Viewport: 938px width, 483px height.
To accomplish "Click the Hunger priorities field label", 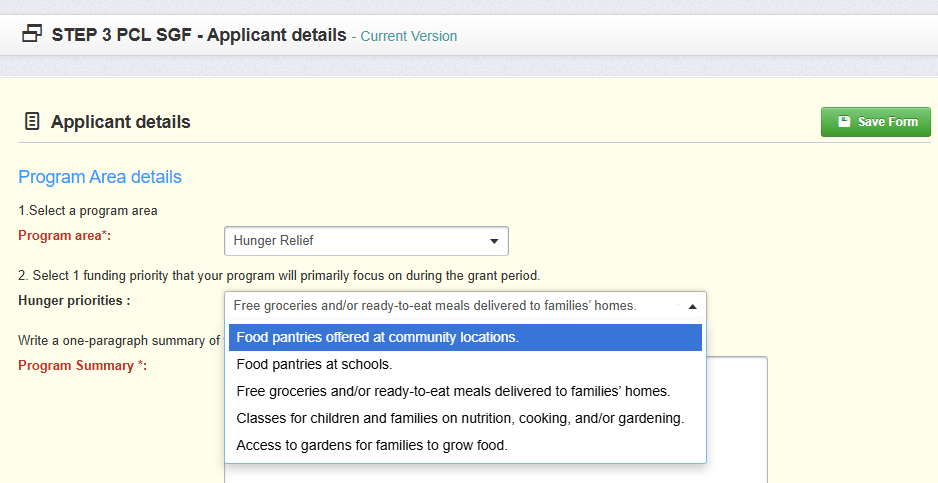I will (x=74, y=300).
